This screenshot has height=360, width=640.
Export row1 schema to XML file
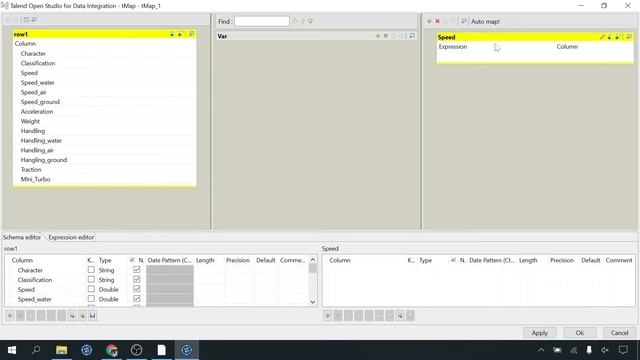[82, 316]
